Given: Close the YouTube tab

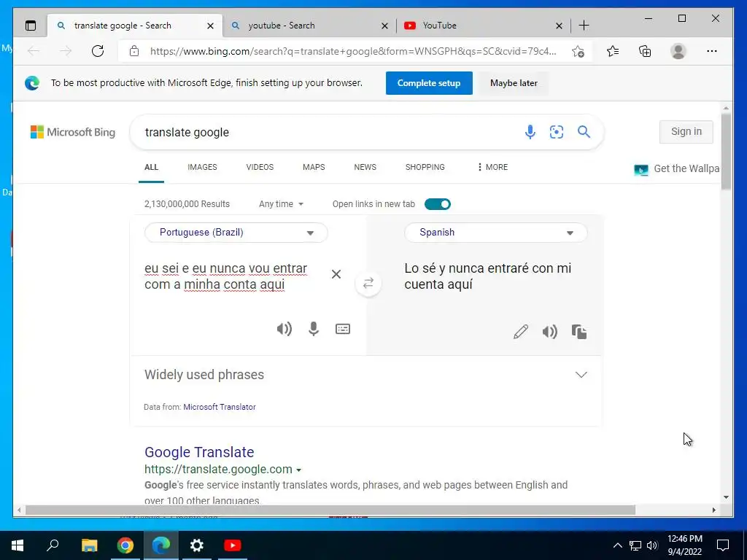Looking at the screenshot, I should (x=560, y=26).
